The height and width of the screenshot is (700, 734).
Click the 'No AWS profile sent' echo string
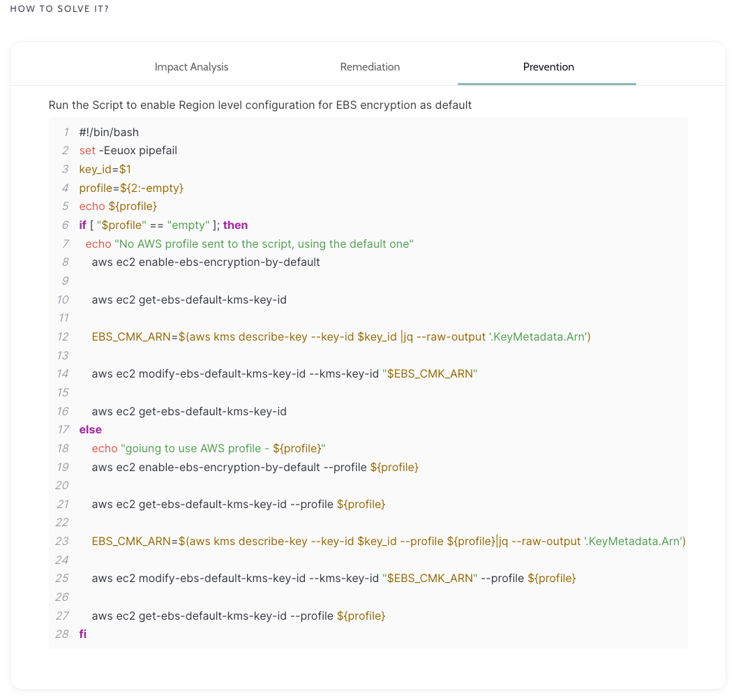[264, 244]
